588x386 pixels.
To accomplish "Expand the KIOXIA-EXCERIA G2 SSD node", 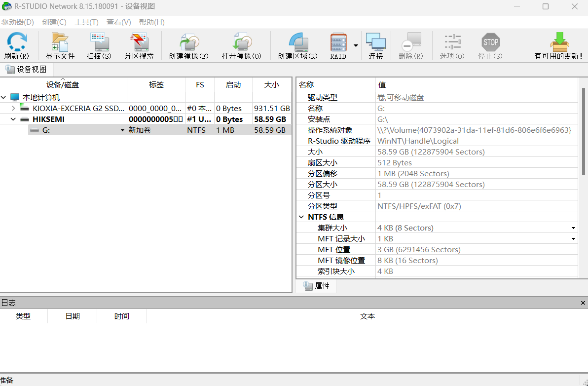I will [x=13, y=109].
